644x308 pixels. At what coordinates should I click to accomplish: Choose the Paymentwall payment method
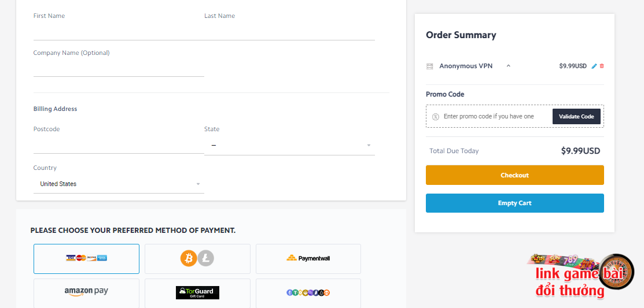[308, 259]
